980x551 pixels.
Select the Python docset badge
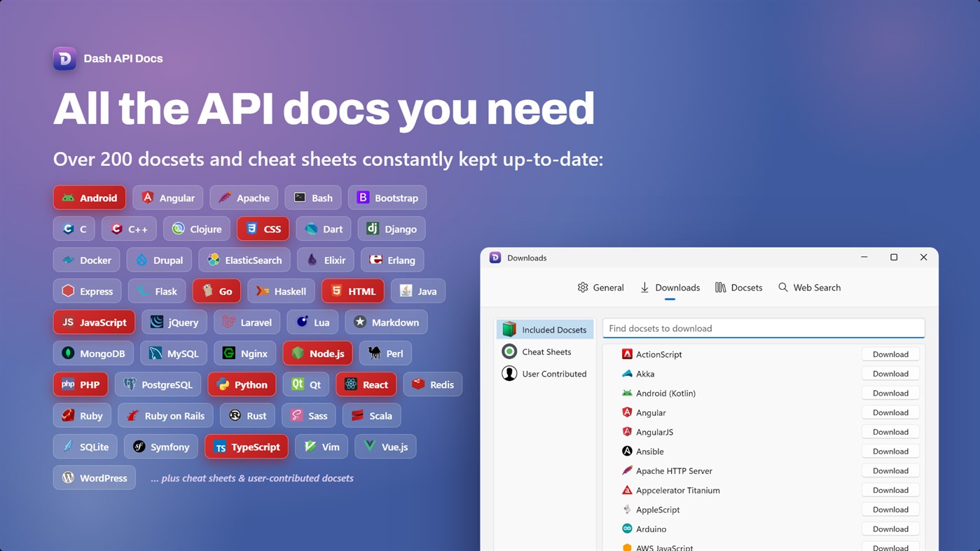pyautogui.click(x=242, y=384)
